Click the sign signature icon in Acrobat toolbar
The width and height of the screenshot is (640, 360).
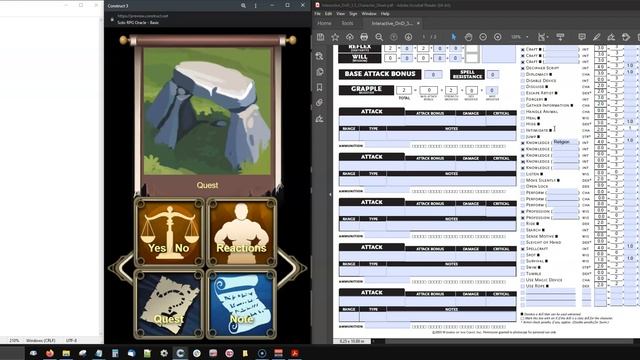pyautogui.click(x=611, y=37)
